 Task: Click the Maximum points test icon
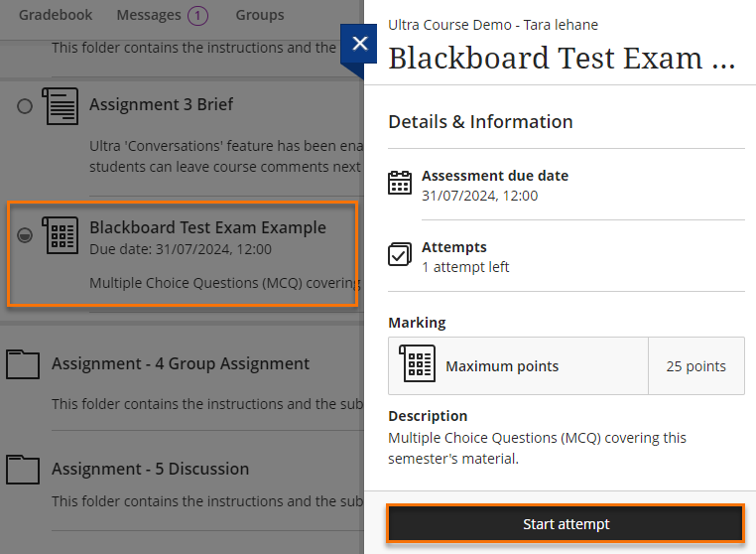tap(417, 365)
